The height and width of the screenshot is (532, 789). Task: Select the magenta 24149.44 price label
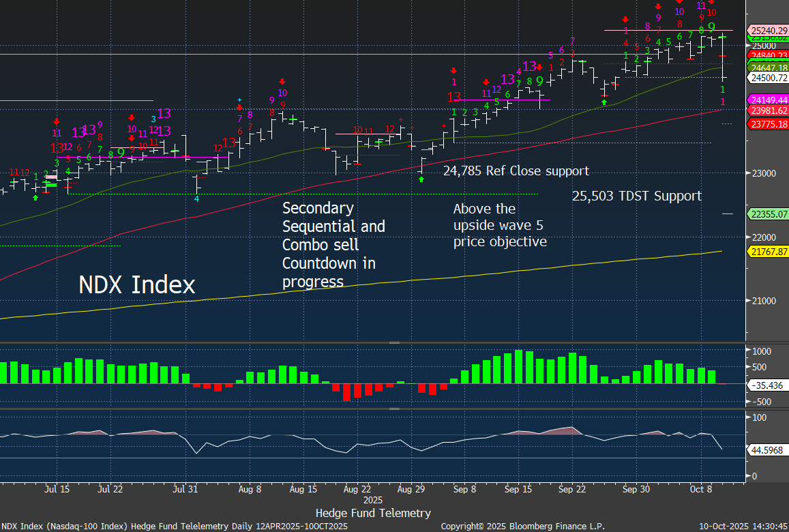[769, 100]
